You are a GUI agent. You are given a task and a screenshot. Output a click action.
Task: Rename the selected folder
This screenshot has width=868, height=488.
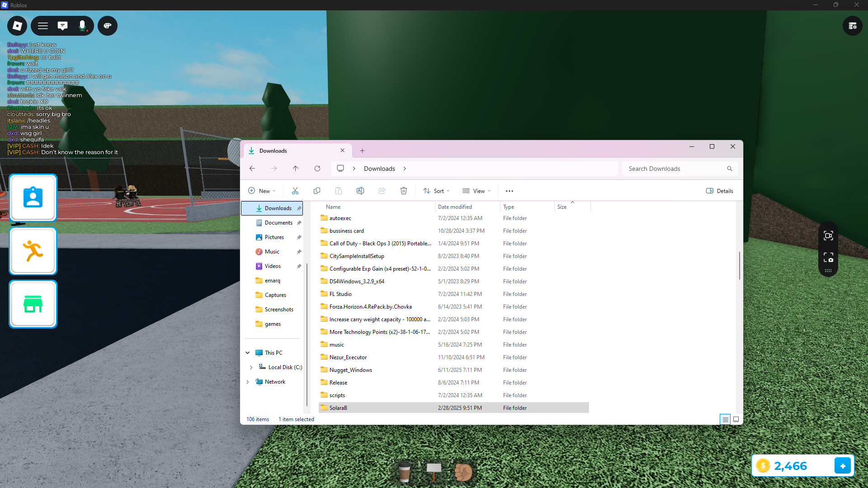(360, 191)
